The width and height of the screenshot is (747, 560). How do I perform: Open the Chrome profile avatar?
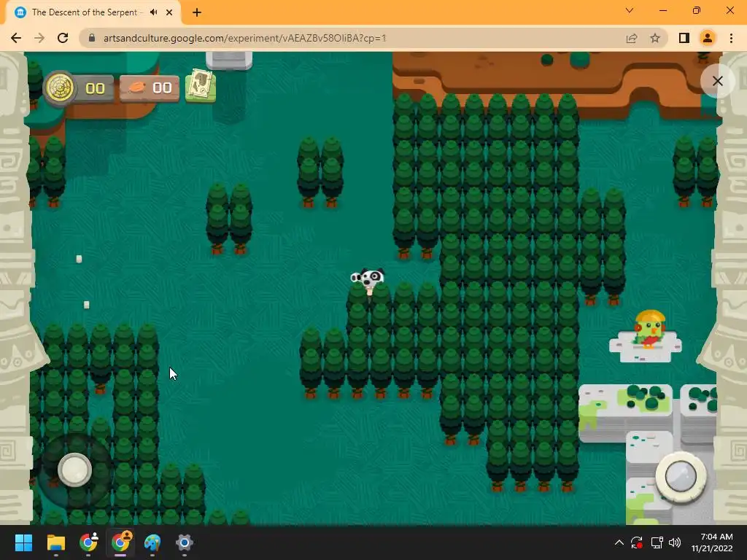708,38
